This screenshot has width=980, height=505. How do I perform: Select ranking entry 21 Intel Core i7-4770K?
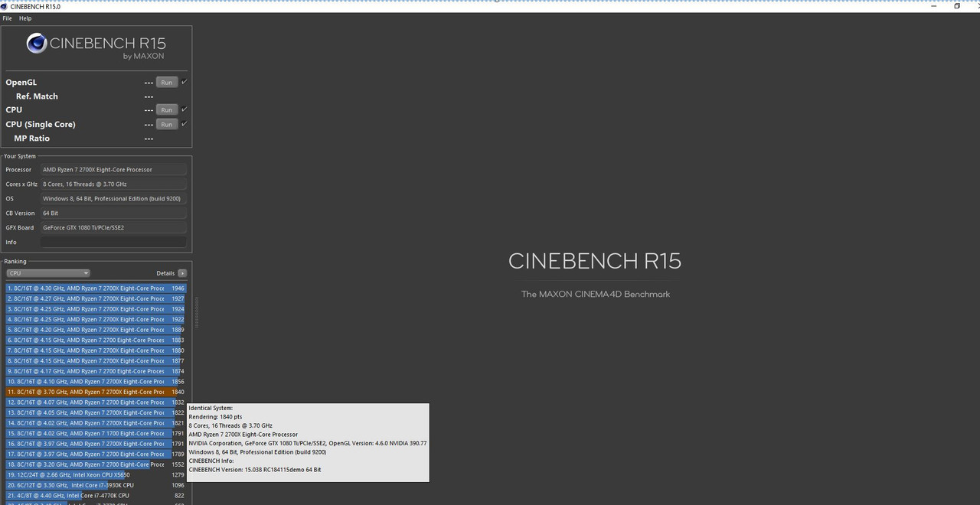click(96, 495)
